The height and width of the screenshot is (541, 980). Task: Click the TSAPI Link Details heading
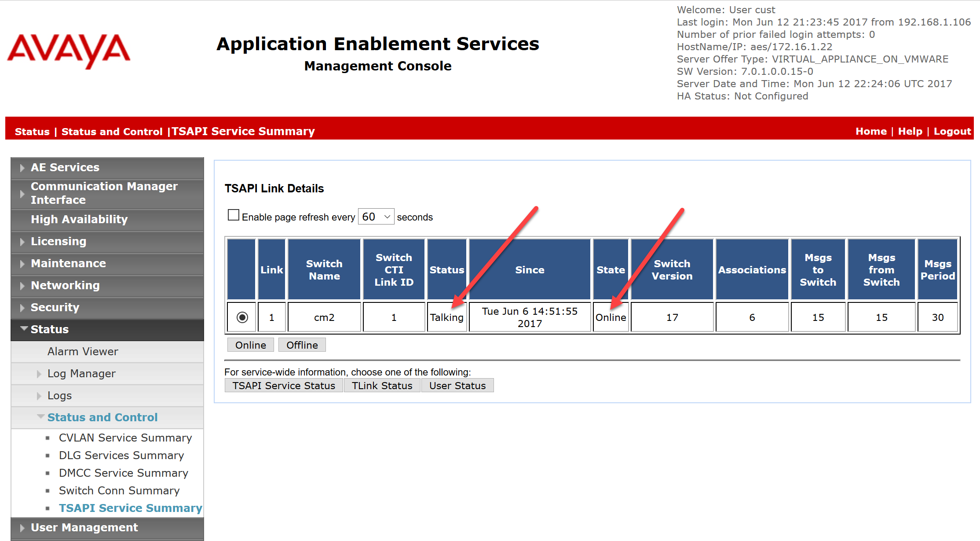[x=274, y=188]
